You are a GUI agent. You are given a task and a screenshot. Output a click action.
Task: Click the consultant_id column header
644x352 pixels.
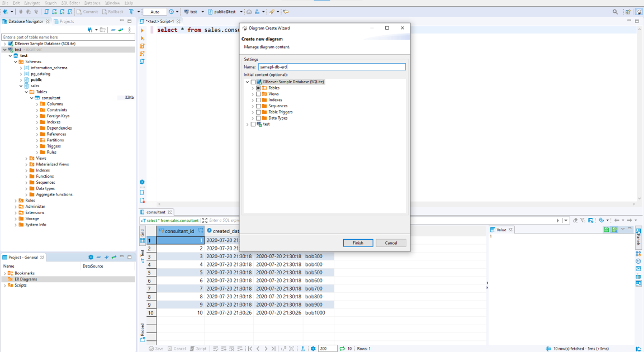click(x=181, y=231)
